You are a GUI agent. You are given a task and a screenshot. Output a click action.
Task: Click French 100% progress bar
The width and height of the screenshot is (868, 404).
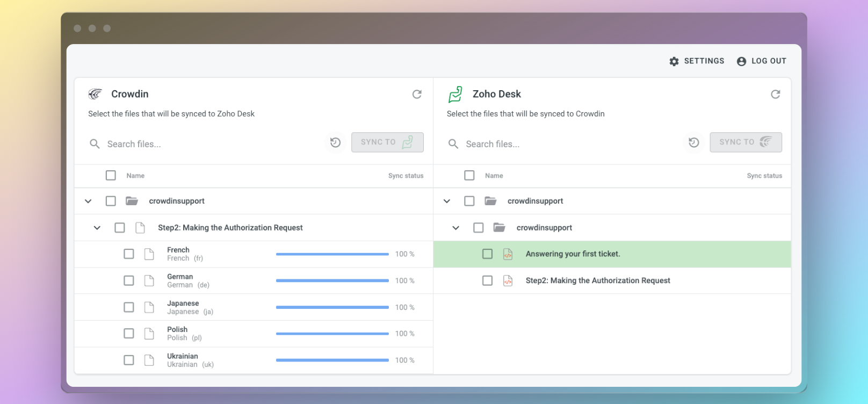click(x=332, y=254)
